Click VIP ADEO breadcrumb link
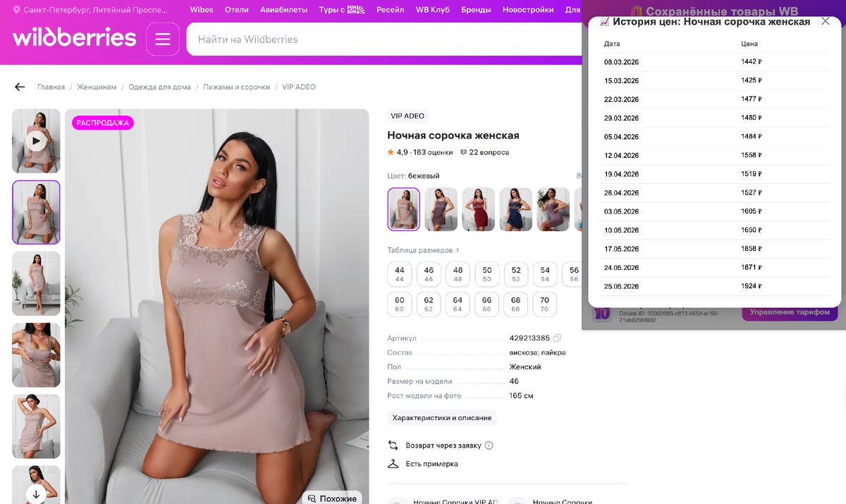846x504 pixels. coord(299,87)
